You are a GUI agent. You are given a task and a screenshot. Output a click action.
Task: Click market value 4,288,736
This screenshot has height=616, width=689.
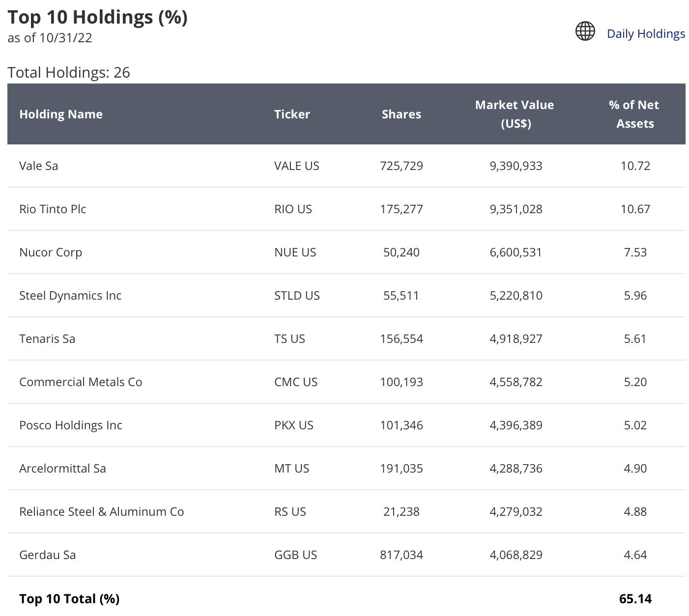click(516, 468)
